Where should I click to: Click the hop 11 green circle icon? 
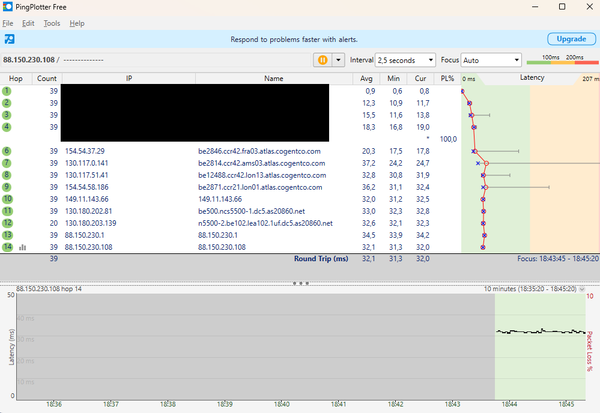[x=7, y=211]
